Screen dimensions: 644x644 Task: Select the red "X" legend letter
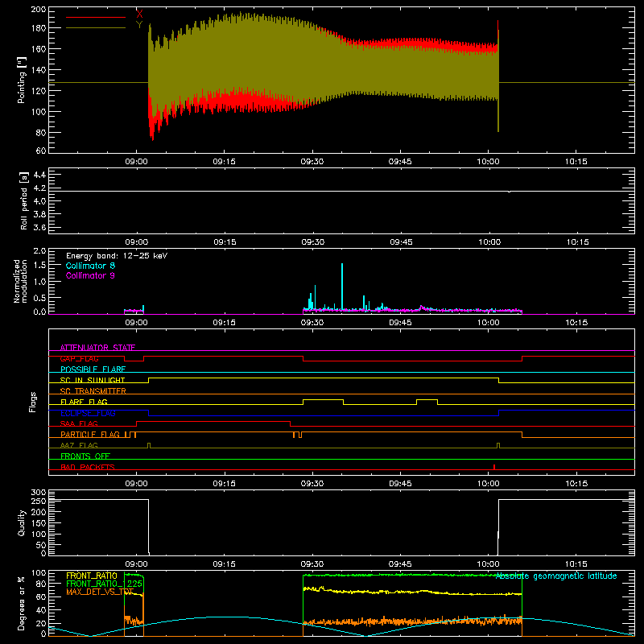click(x=139, y=14)
